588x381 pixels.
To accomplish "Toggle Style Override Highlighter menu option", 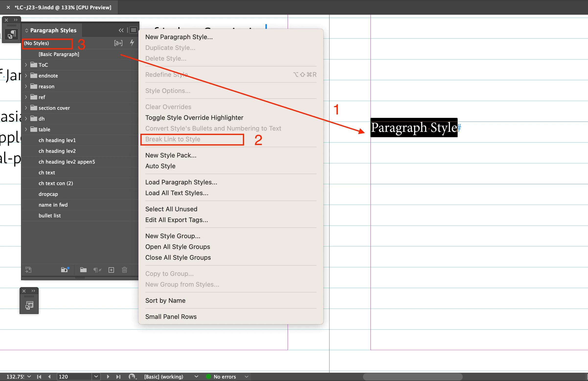I will (x=194, y=118).
